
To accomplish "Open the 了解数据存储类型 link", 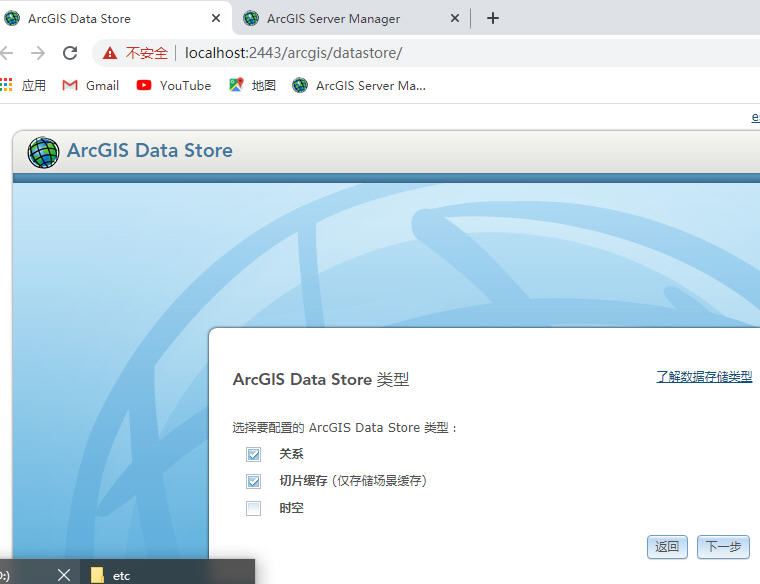I will [x=704, y=376].
